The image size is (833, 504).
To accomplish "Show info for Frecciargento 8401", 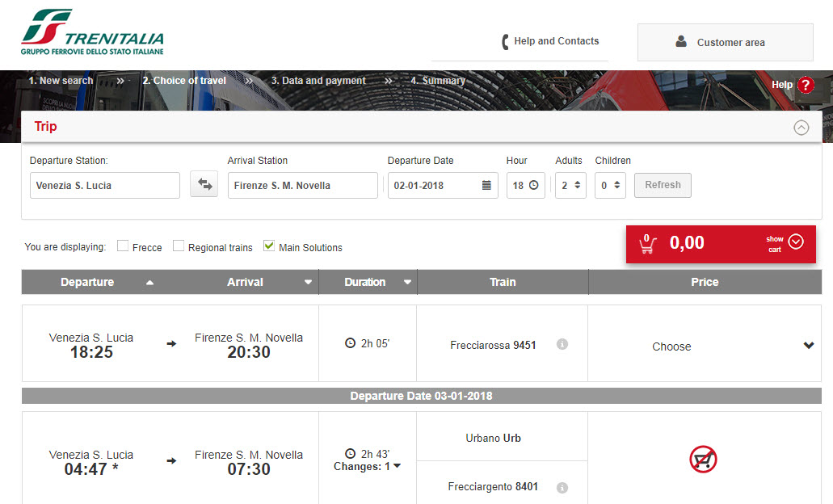I will pyautogui.click(x=562, y=488).
